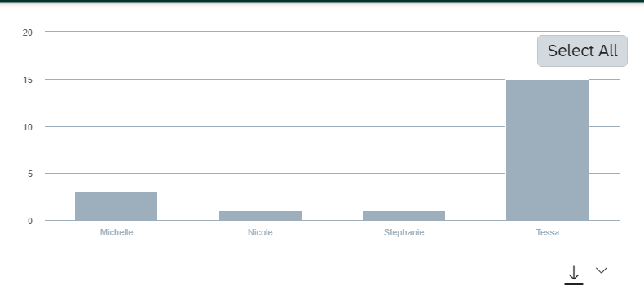The width and height of the screenshot is (644, 299).
Task: Click the download arrow icon
Action: click(x=574, y=275)
